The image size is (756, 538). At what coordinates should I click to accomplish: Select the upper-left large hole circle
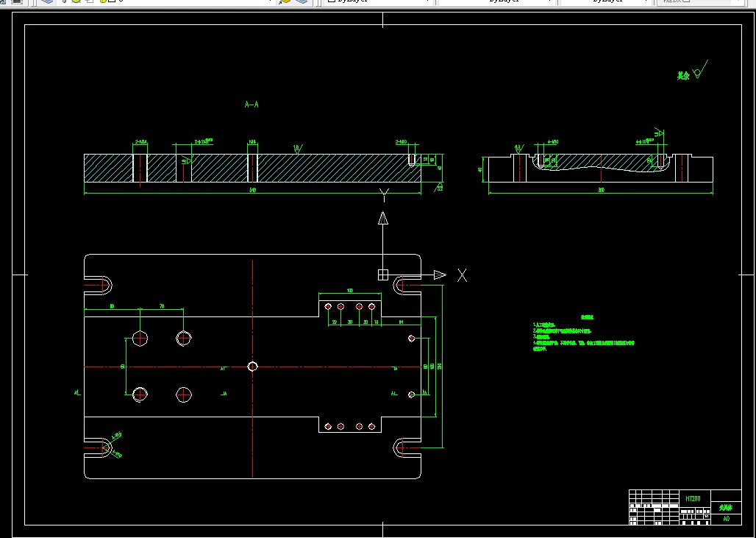(x=140, y=339)
